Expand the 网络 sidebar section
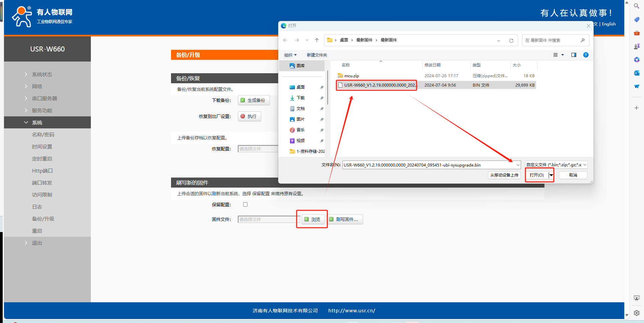Image resolution: width=644 pixels, height=323 pixels. (x=37, y=86)
